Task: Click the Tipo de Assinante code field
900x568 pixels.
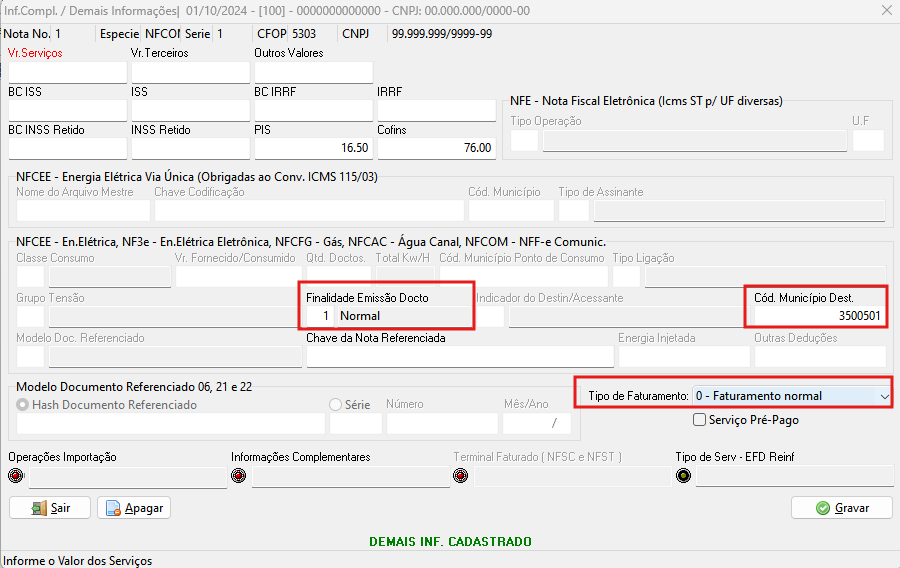Action: pyautogui.click(x=573, y=211)
